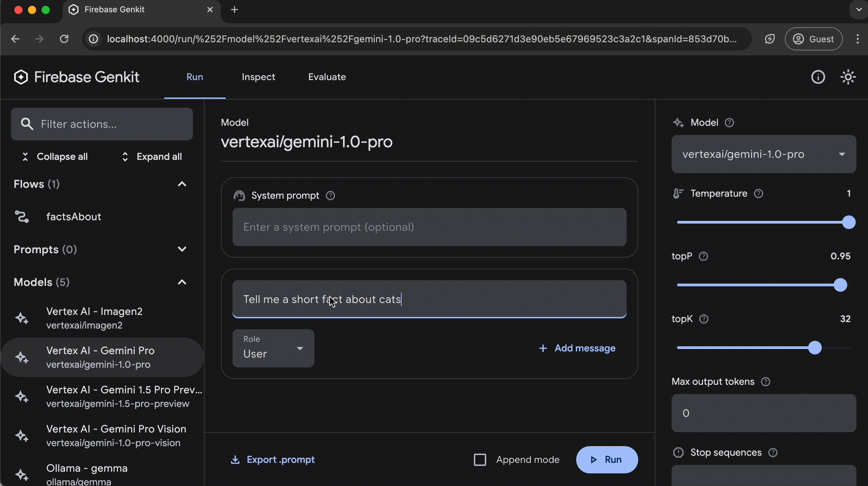The width and height of the screenshot is (868, 486).
Task: Click the Firebase Genkit home icon
Action: [x=21, y=77]
